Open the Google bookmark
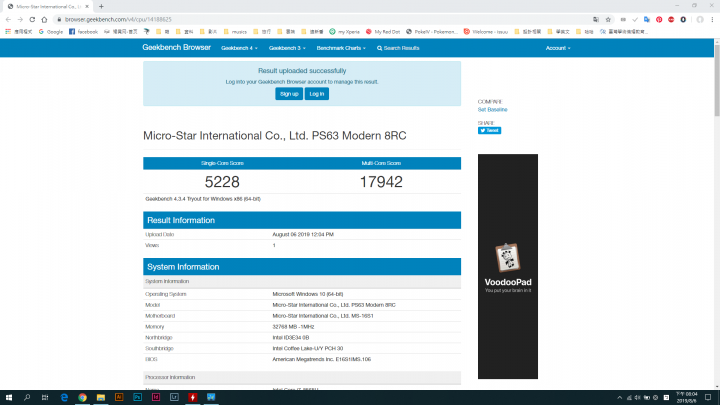The width and height of the screenshot is (720, 405). [51, 32]
